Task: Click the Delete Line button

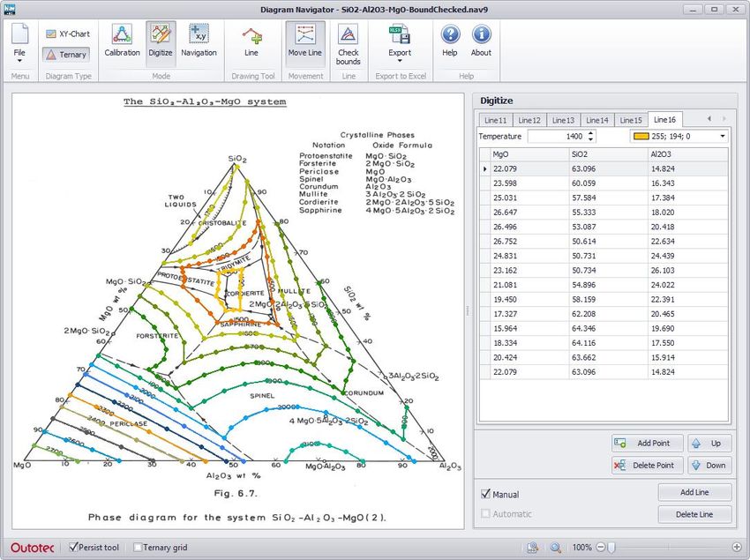Action: coord(695,514)
